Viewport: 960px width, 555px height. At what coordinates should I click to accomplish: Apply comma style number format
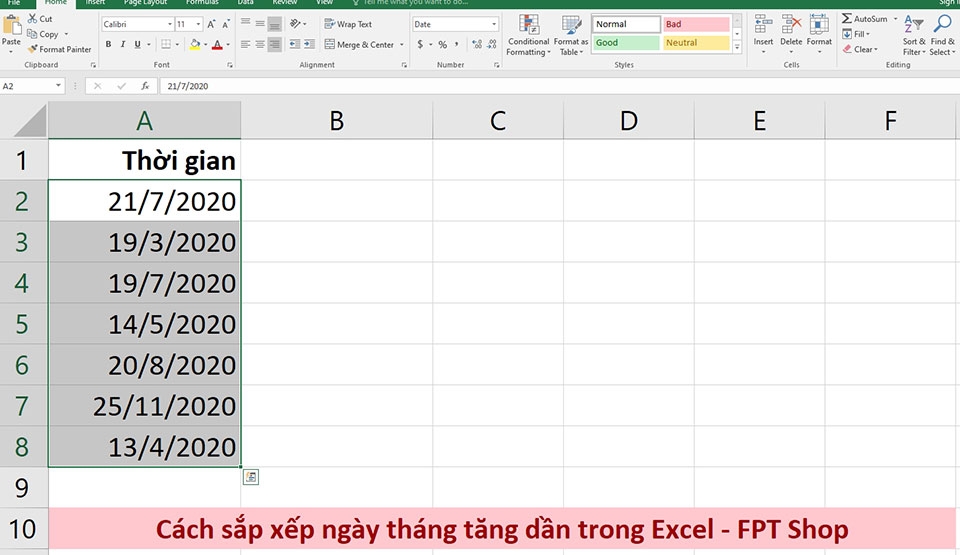tap(457, 44)
